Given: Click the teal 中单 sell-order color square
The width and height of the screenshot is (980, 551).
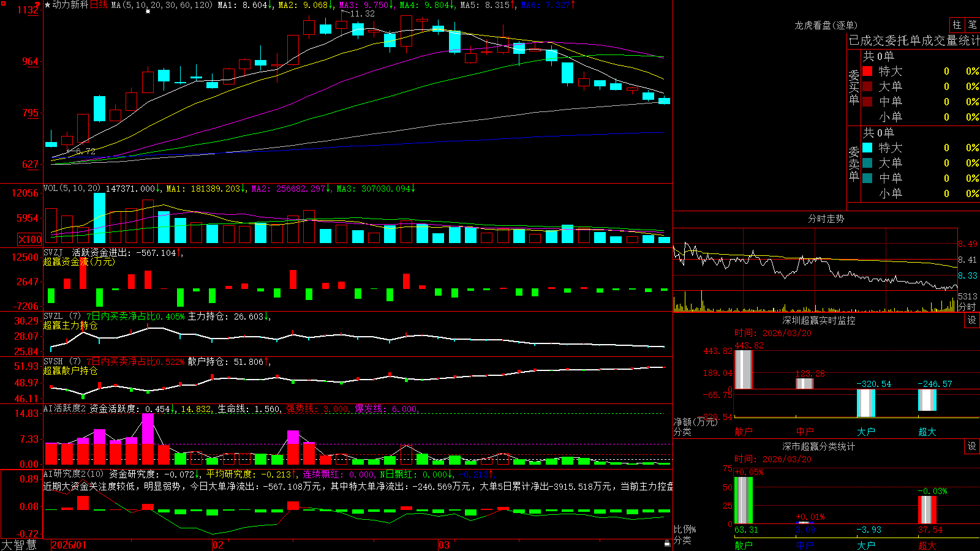Looking at the screenshot, I should coord(867,178).
